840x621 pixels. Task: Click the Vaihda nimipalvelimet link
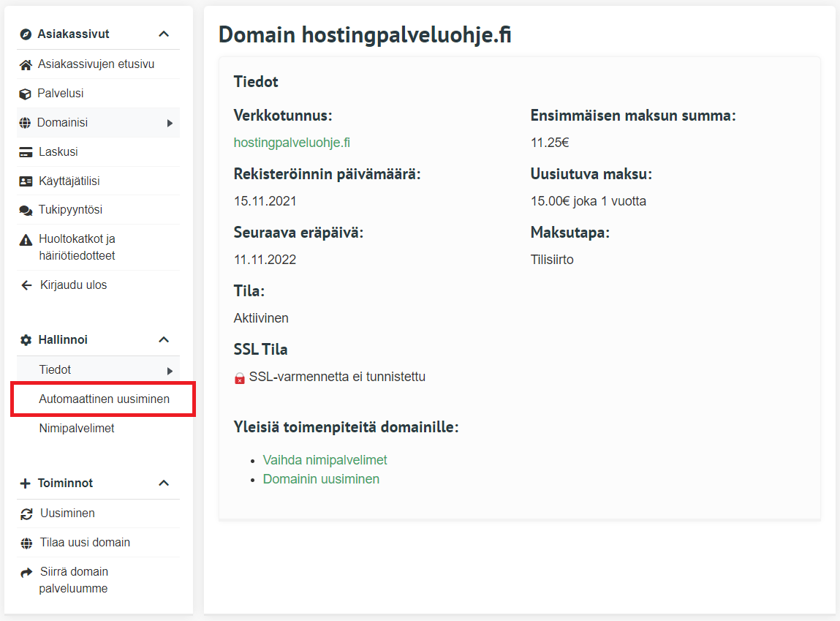tap(325, 460)
